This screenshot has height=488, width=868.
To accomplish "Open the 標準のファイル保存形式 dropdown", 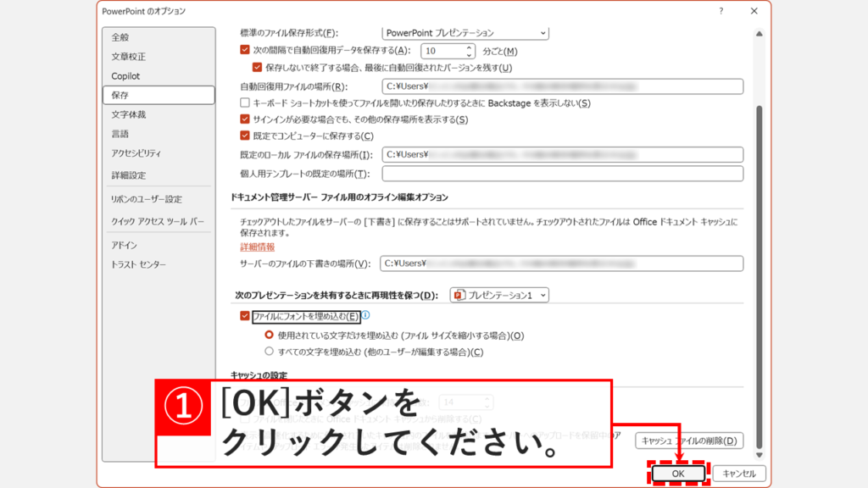I will pos(544,33).
